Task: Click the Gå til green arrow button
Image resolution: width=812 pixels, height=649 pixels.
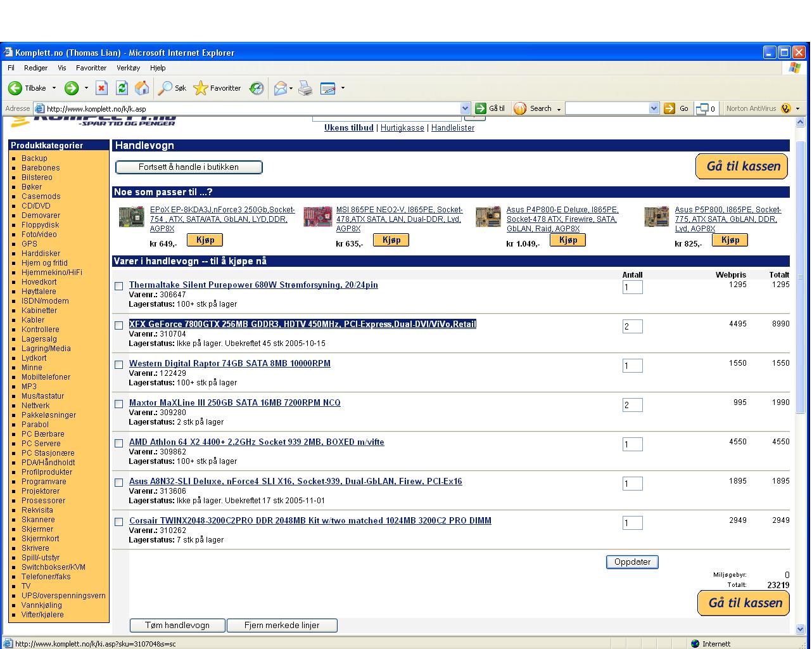Action: tap(481, 108)
